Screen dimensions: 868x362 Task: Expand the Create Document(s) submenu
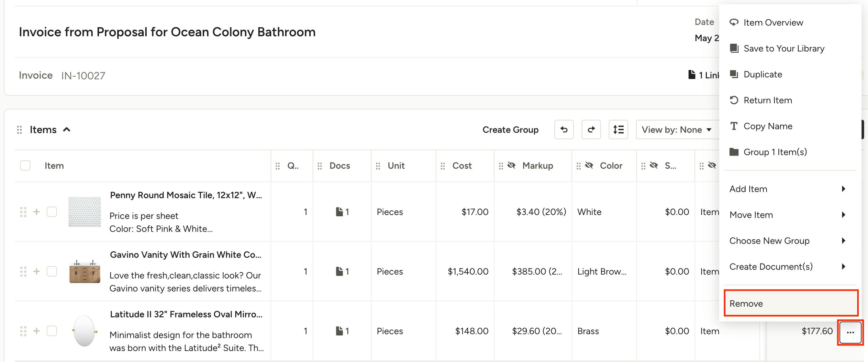790,266
